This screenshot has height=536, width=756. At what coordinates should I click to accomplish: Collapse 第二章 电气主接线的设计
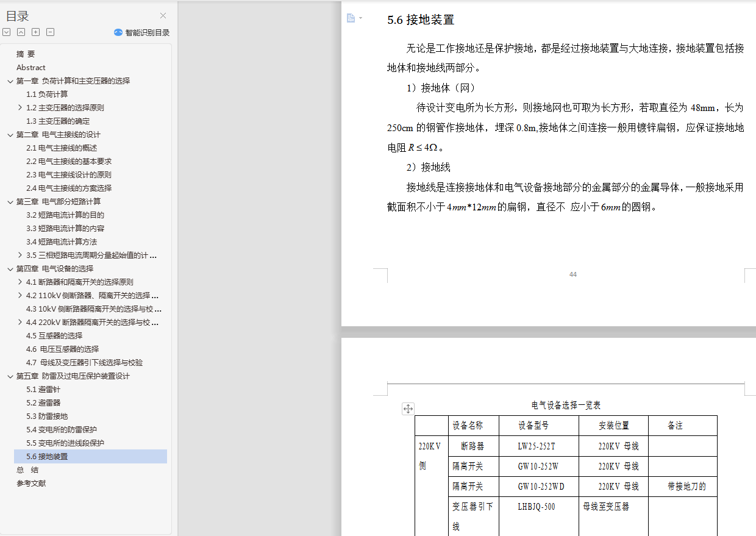(x=10, y=135)
